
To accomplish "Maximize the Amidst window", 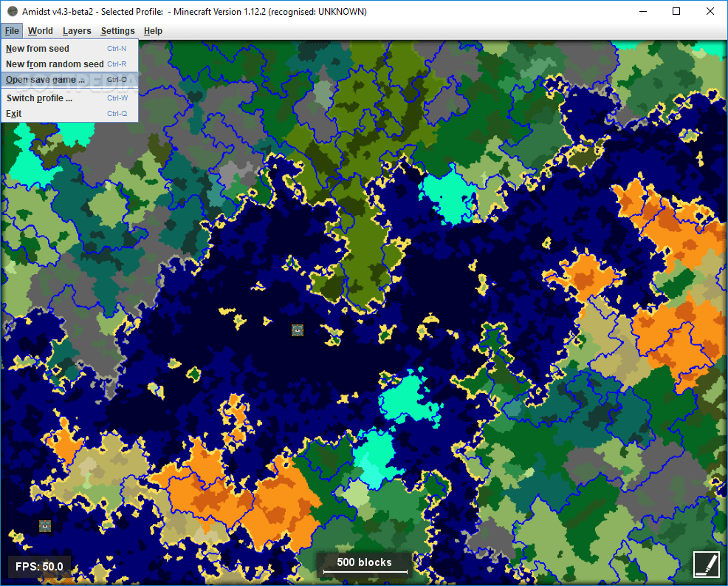I will (x=676, y=11).
